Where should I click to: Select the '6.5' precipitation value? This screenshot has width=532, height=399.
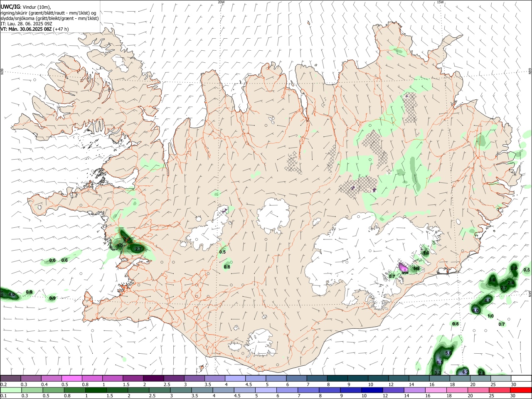click(x=440, y=362)
